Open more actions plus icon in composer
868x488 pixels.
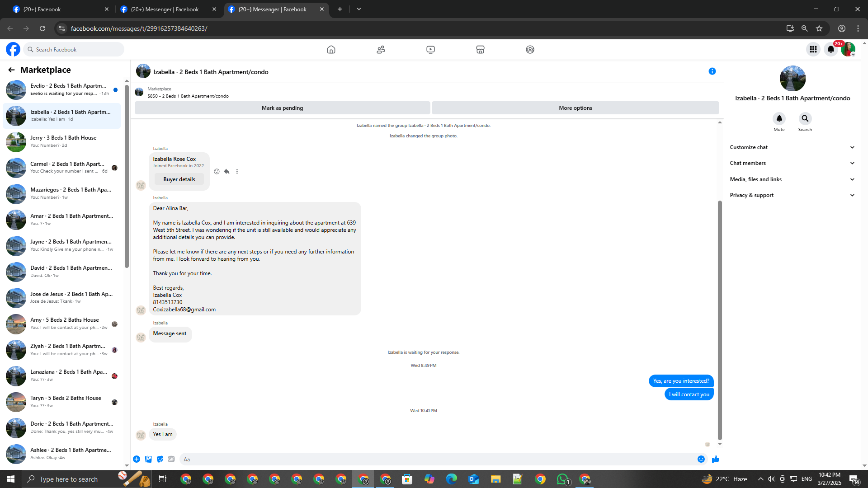[x=137, y=459]
